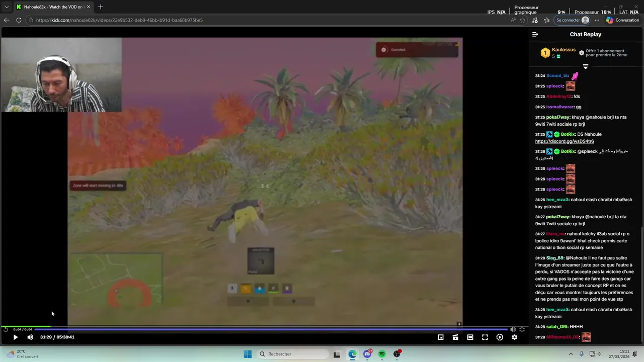Open Edge tab actions dropdown at top-left

pos(7,7)
